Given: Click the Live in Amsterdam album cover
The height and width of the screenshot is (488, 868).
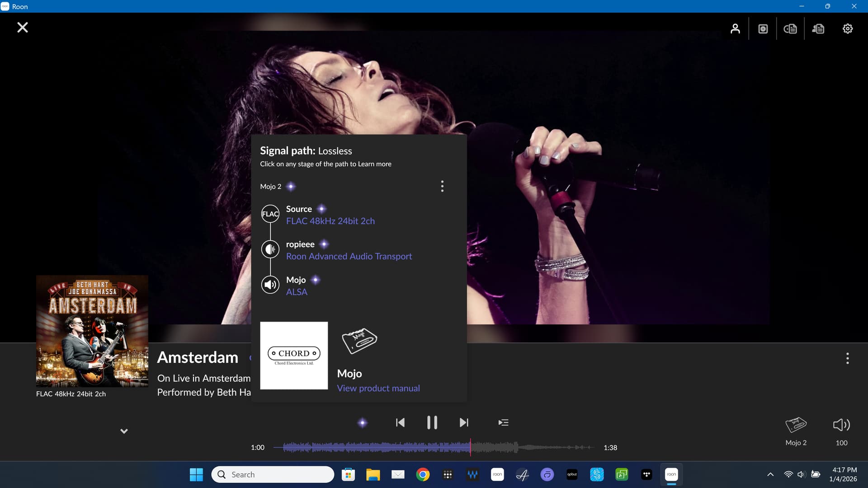Looking at the screenshot, I should pyautogui.click(x=92, y=331).
